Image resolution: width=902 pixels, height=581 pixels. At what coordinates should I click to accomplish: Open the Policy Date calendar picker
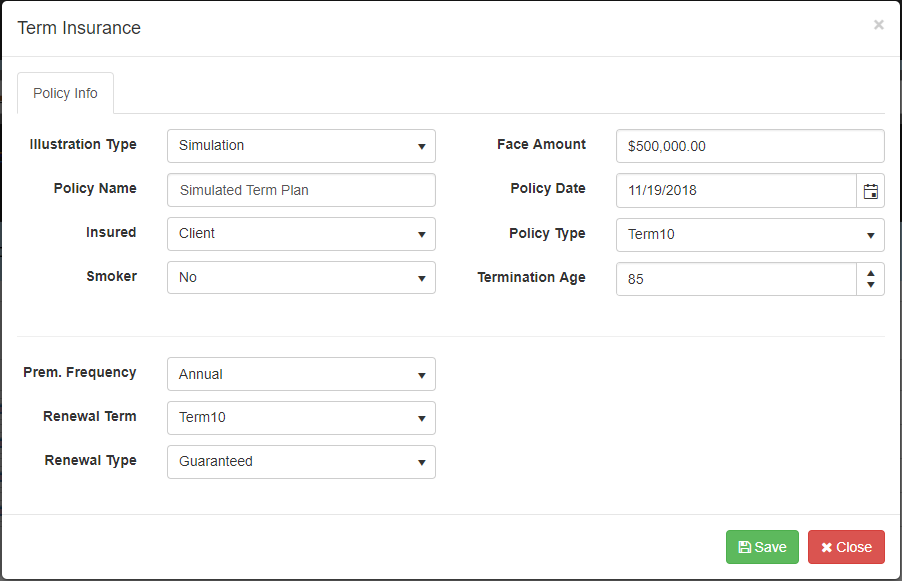coord(871,190)
